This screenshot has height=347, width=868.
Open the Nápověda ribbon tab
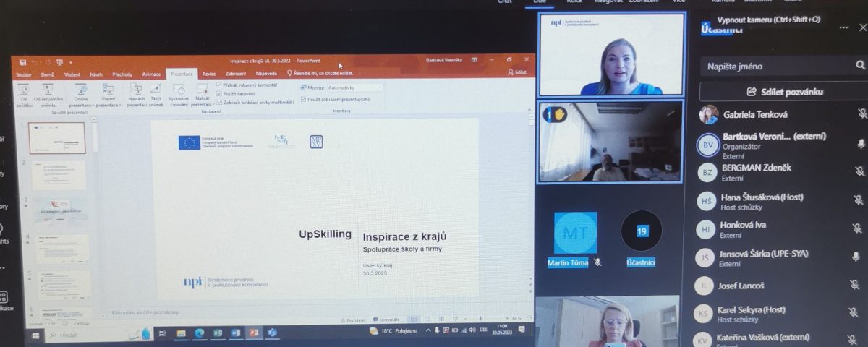click(x=266, y=74)
